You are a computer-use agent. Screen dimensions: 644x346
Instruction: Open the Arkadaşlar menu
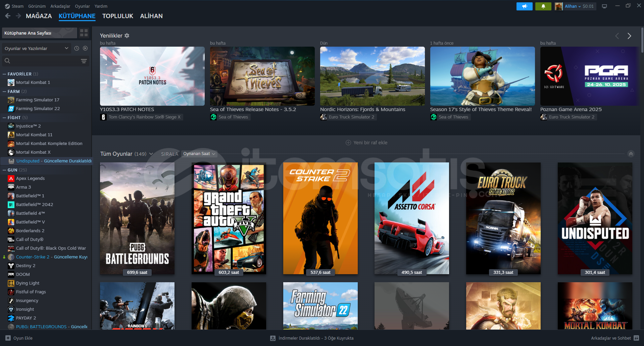[x=60, y=6]
